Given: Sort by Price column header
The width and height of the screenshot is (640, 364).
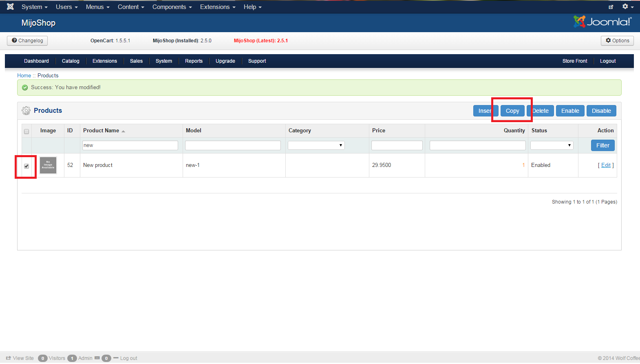Looking at the screenshot, I should pos(379,131).
